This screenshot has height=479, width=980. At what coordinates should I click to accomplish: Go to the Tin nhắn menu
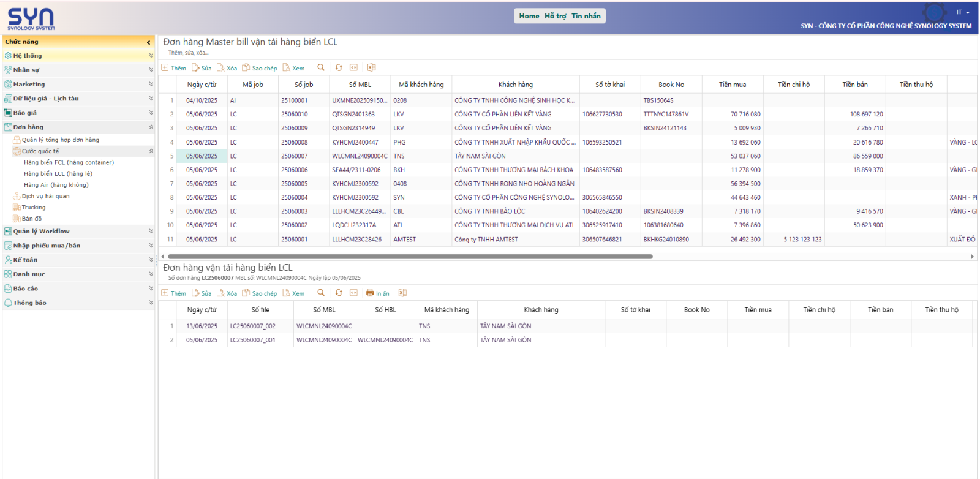coord(586,16)
